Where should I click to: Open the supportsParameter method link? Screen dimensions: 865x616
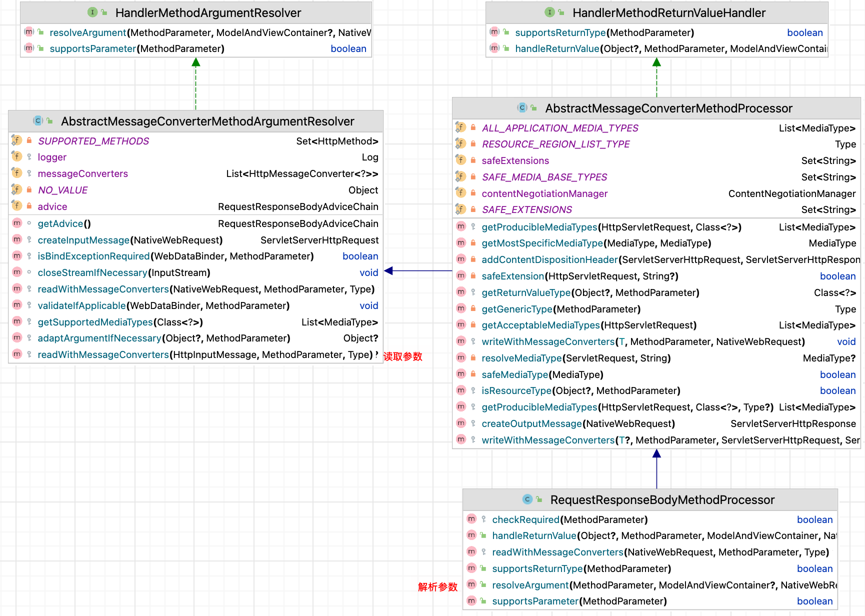tap(92, 48)
